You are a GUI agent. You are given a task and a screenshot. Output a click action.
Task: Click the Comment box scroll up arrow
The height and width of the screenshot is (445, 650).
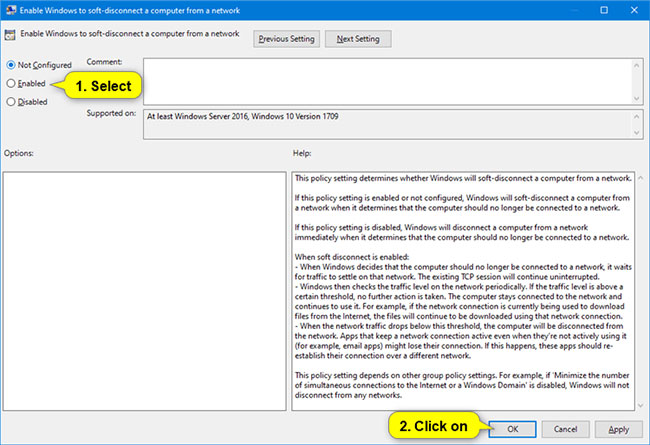pyautogui.click(x=636, y=65)
